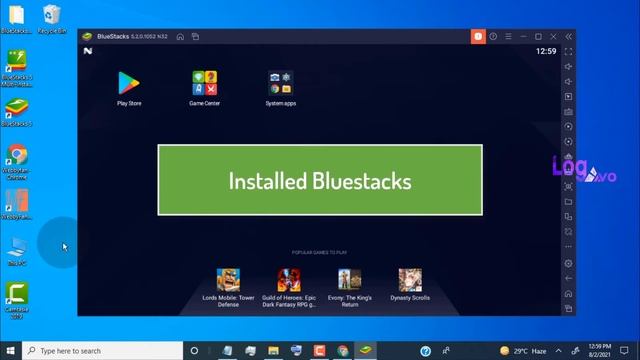Open Camtasia from the taskbar

point(320,351)
